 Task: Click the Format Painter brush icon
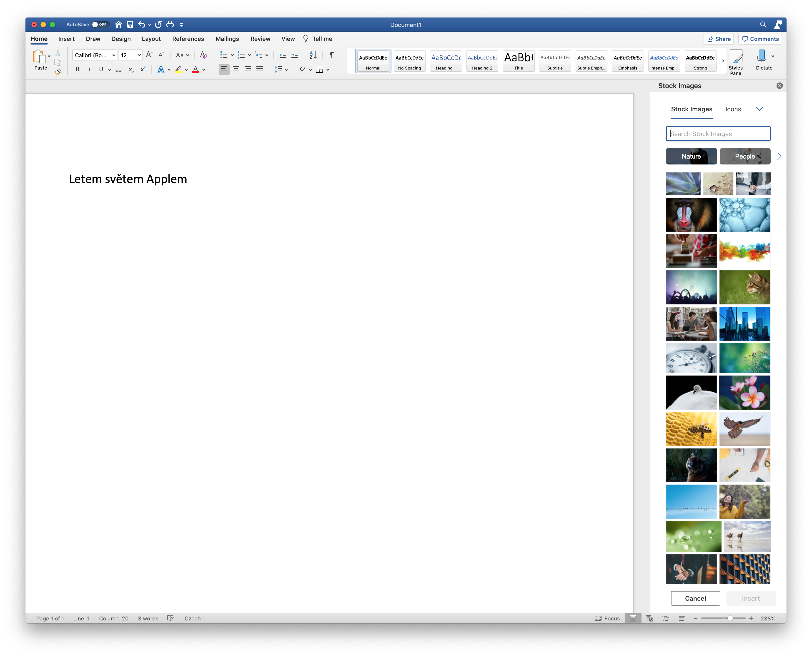click(58, 72)
